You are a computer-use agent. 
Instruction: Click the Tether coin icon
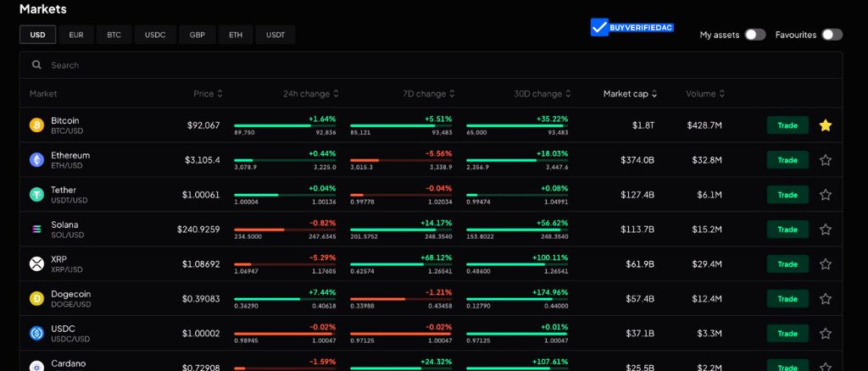point(36,195)
